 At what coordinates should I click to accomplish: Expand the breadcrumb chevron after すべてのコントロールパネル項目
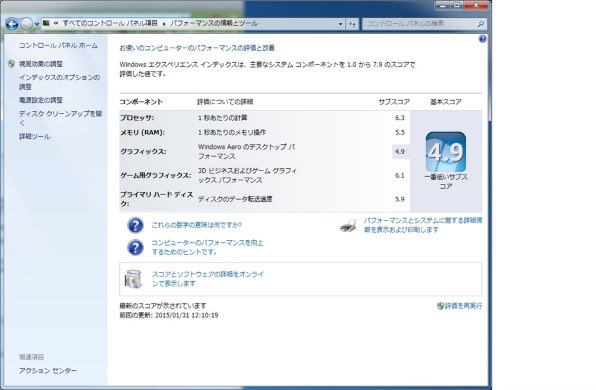pos(164,24)
